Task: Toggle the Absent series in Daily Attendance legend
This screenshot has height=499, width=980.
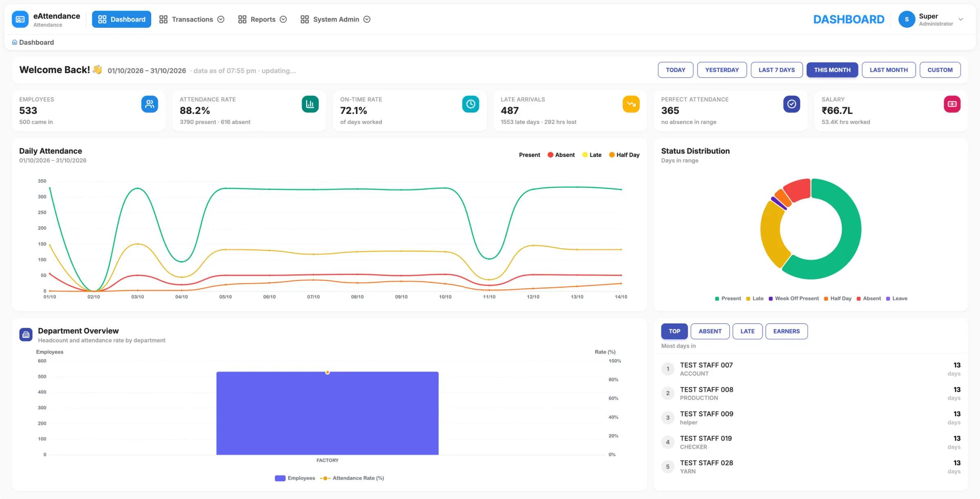Action: point(561,155)
